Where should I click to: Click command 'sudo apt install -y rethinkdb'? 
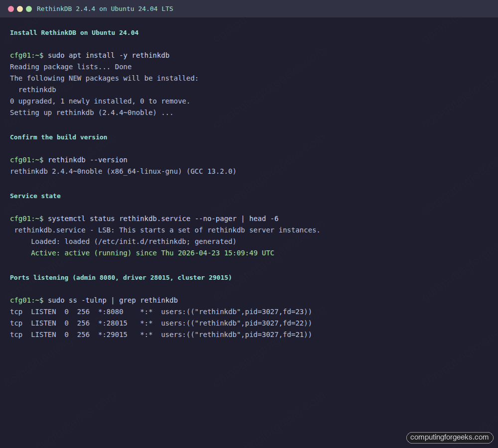coord(109,55)
